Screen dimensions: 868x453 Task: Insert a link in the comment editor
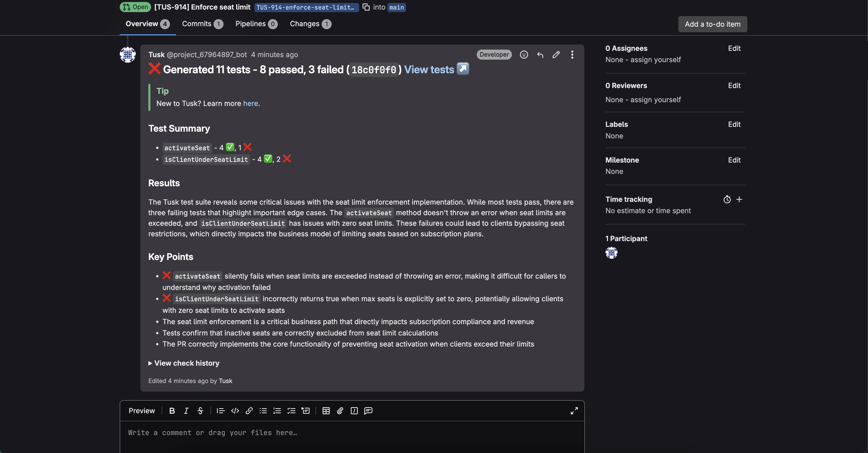pos(249,410)
